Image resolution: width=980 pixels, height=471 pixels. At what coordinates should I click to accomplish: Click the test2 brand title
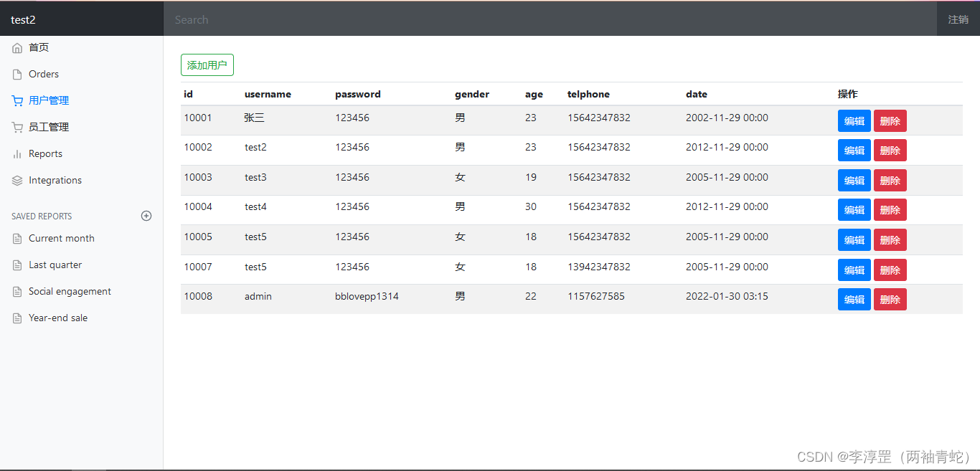[23, 19]
